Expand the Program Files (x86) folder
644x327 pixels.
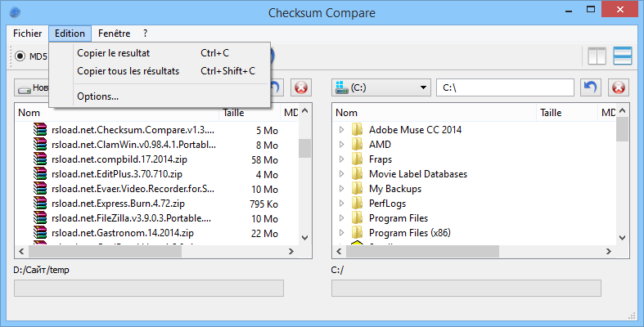tap(341, 233)
